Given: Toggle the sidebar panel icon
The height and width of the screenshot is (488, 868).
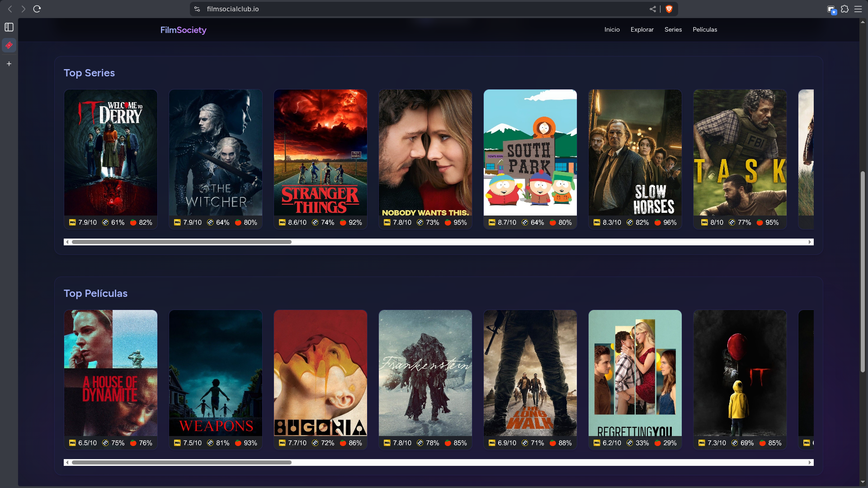Looking at the screenshot, I should coord(9,27).
